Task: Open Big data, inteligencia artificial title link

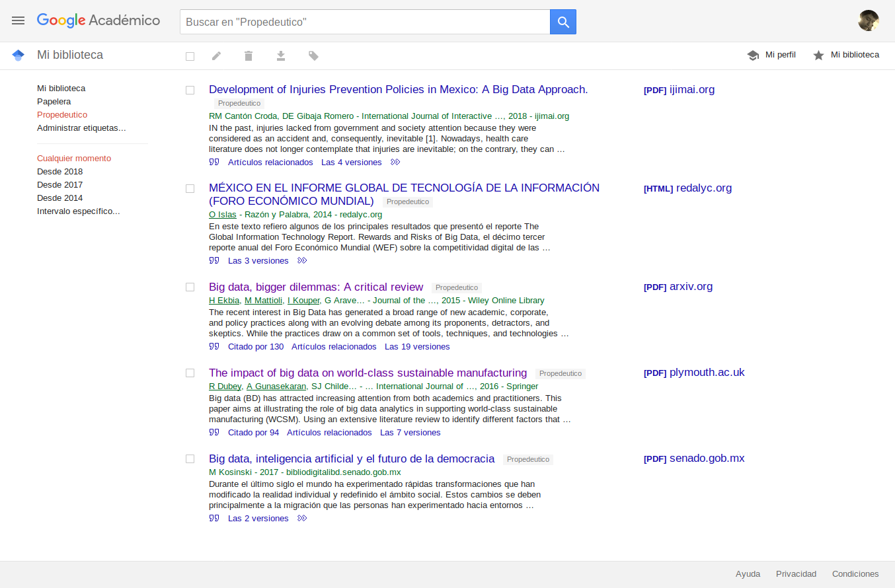Action: [352, 459]
